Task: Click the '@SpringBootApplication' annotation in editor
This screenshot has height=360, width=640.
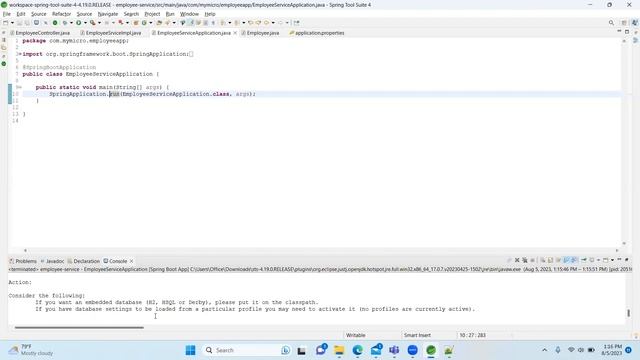Action: (x=59, y=67)
